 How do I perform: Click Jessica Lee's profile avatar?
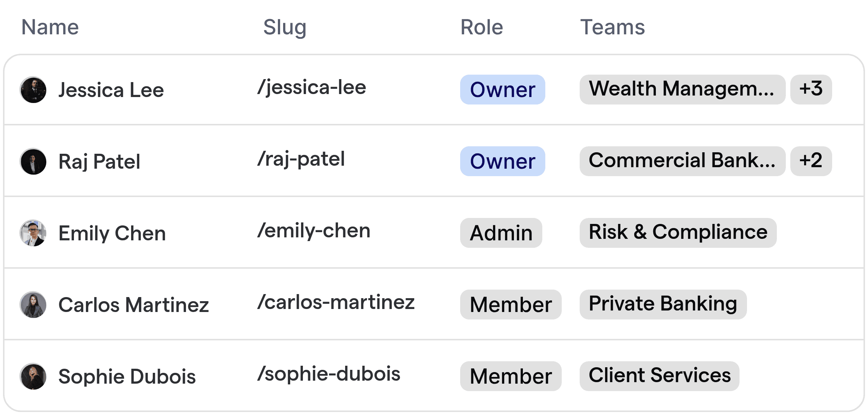[33, 90]
